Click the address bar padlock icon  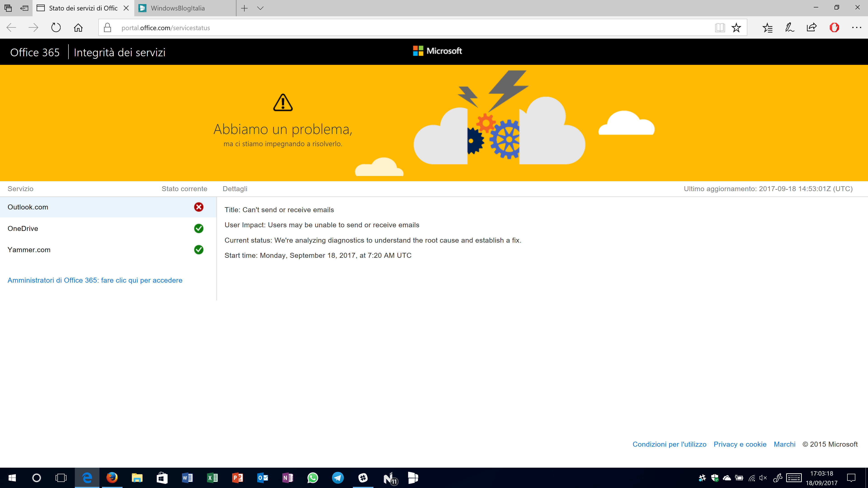coord(108,28)
